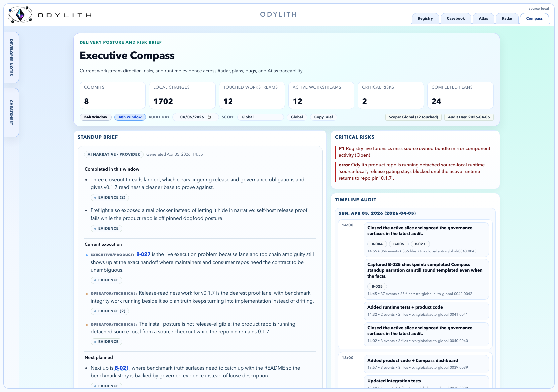
Task: Click the AI NARRATIVE · PROVIDER badge
Action: [x=114, y=154]
